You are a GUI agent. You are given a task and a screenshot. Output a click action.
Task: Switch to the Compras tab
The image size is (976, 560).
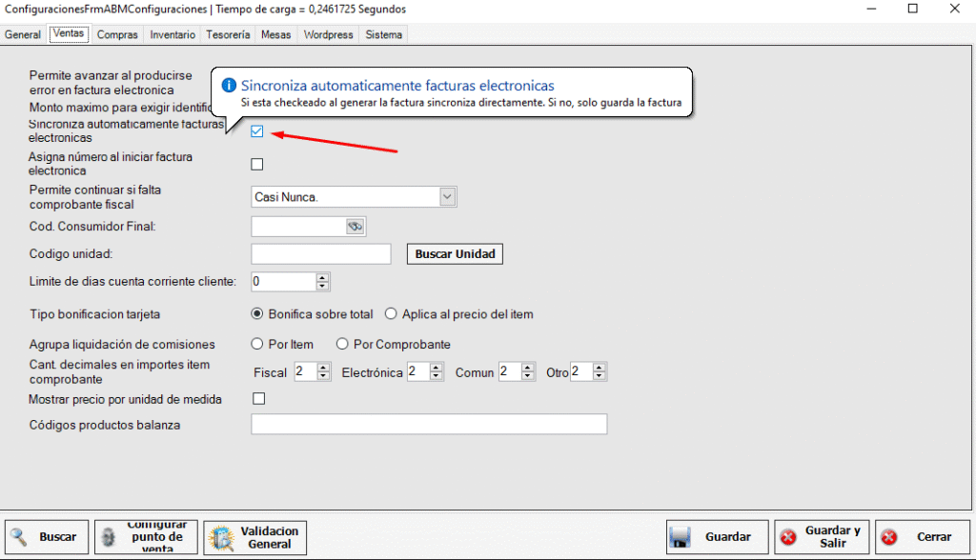tap(117, 35)
